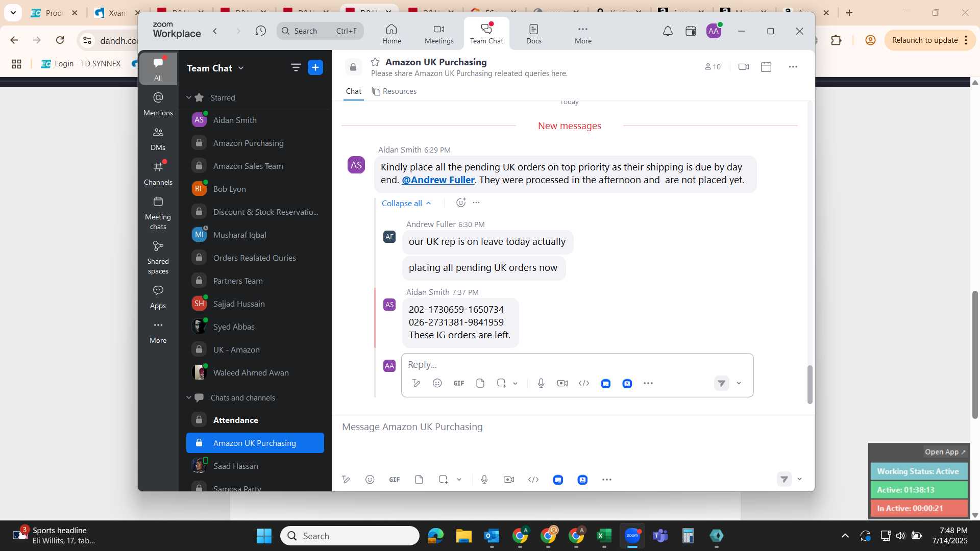Open Zoom More tab
Image resolution: width=980 pixels, height=551 pixels.
pos(583,34)
